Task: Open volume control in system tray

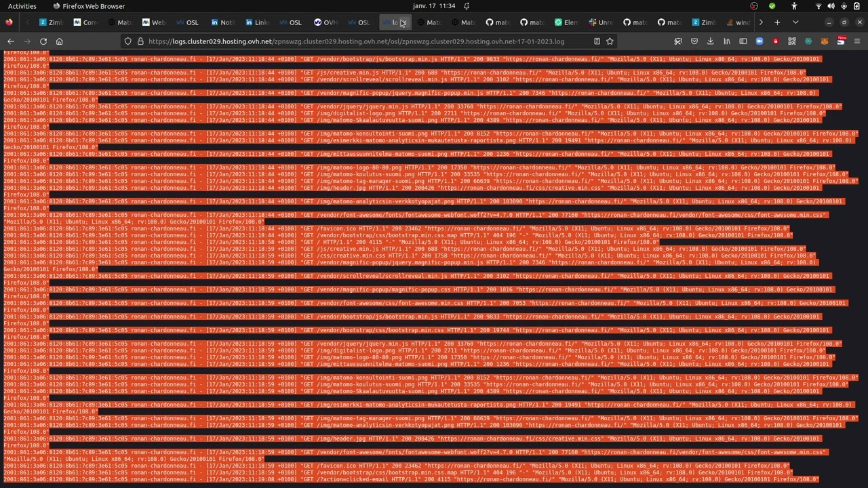Action: pyautogui.click(x=831, y=6)
